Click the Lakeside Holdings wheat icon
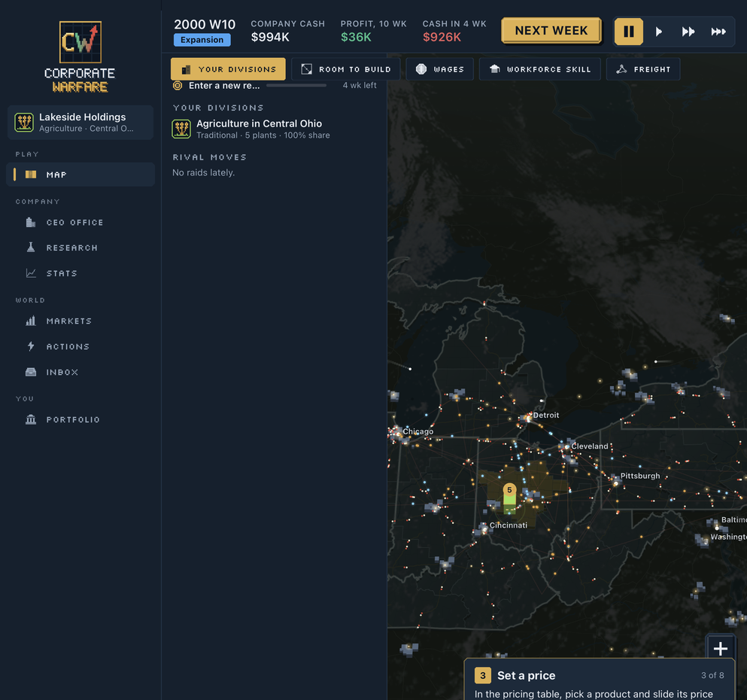Viewport: 747px width, 700px height. (24, 123)
